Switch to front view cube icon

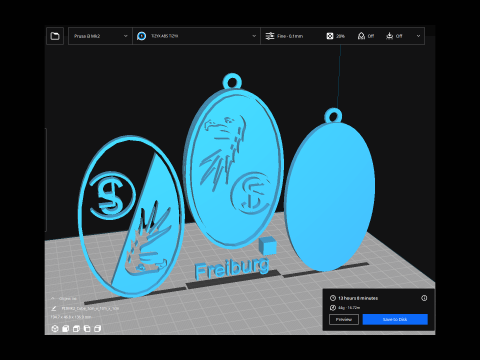point(66,329)
